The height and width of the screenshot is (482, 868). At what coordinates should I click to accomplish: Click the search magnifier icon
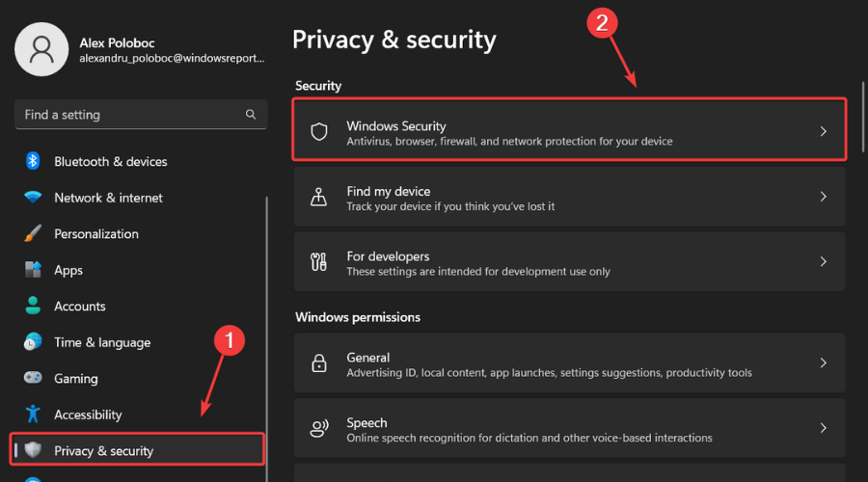[251, 114]
